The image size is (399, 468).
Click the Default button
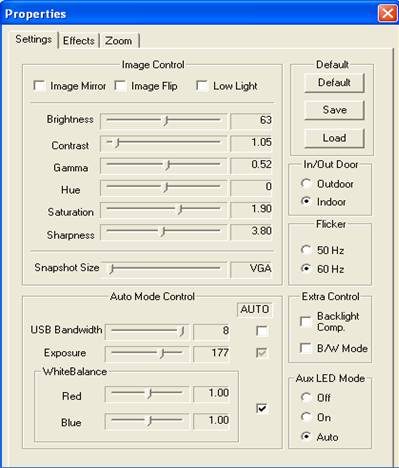pyautogui.click(x=334, y=83)
